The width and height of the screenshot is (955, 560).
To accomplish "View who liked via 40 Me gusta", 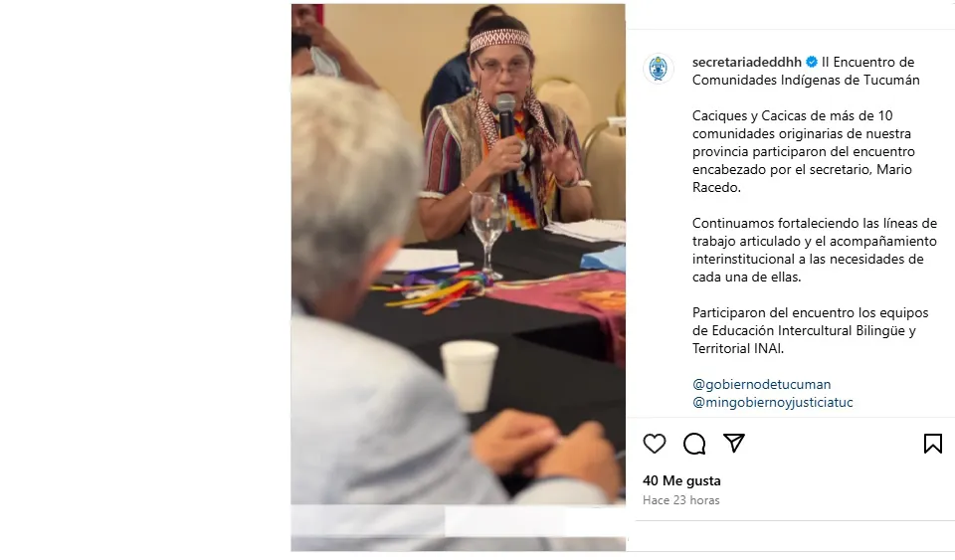I will (x=681, y=480).
